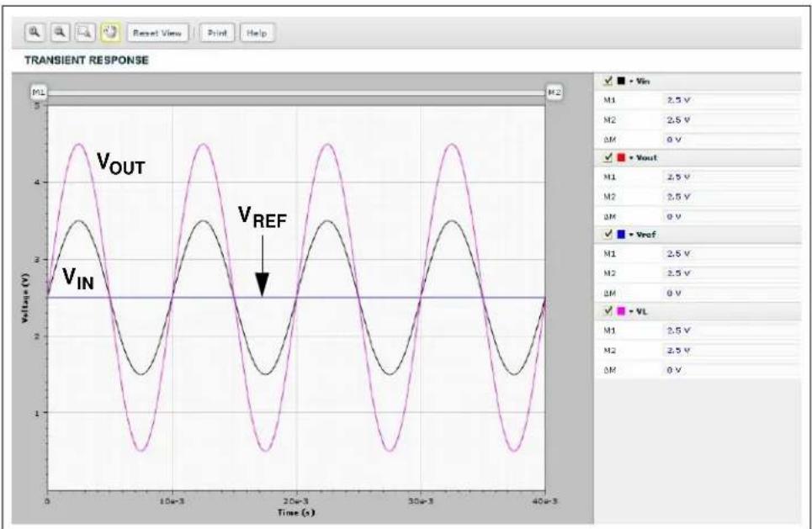Viewport: 812px width, 529px height.
Task: Select the highlighted pan hand tool
Action: click(x=109, y=33)
